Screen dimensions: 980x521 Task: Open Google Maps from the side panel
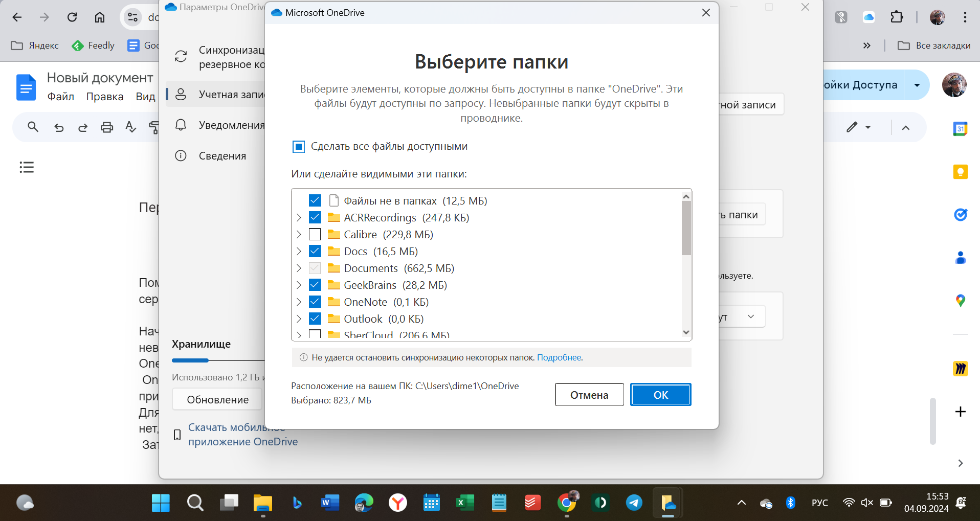(960, 301)
